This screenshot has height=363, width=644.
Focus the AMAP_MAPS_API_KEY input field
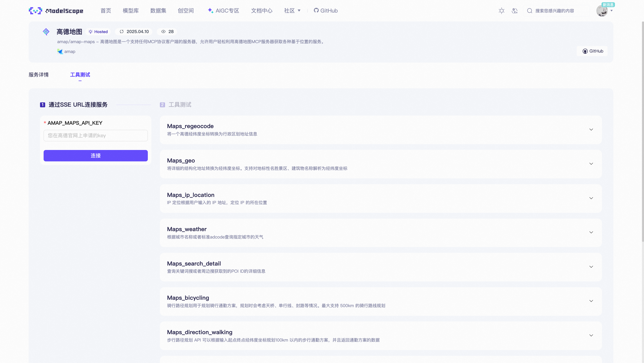95,135
